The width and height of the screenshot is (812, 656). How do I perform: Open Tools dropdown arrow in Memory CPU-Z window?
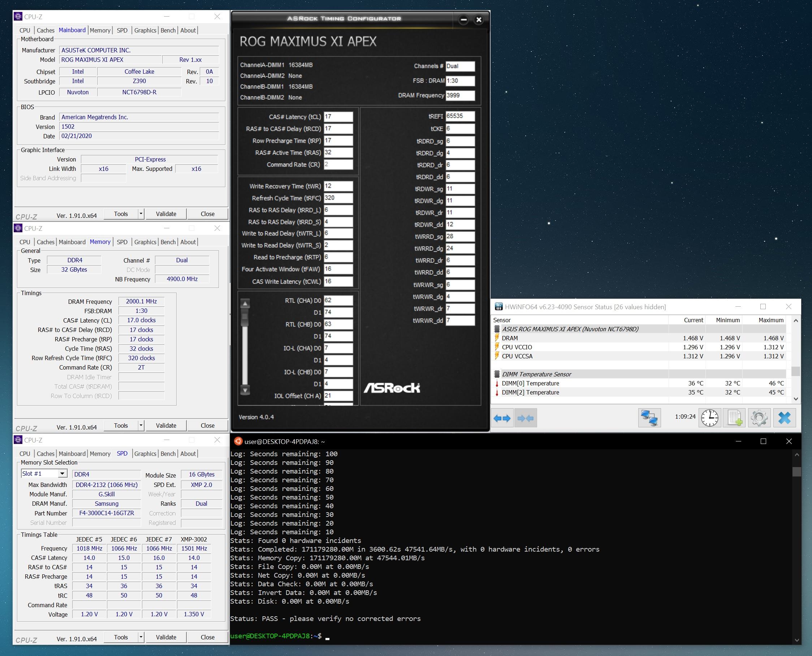click(x=141, y=425)
